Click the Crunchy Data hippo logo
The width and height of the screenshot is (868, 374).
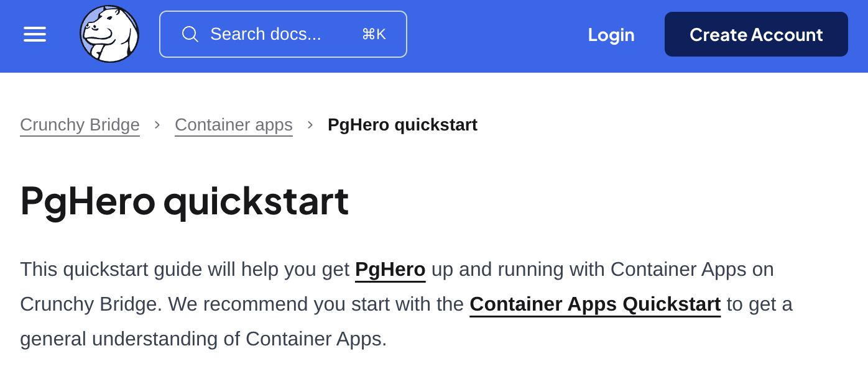(x=109, y=34)
